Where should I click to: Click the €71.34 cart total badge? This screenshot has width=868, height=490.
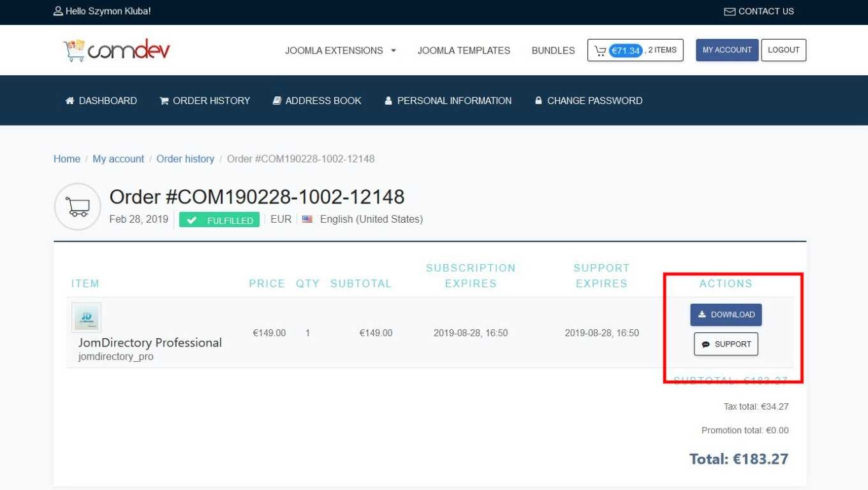pos(626,50)
